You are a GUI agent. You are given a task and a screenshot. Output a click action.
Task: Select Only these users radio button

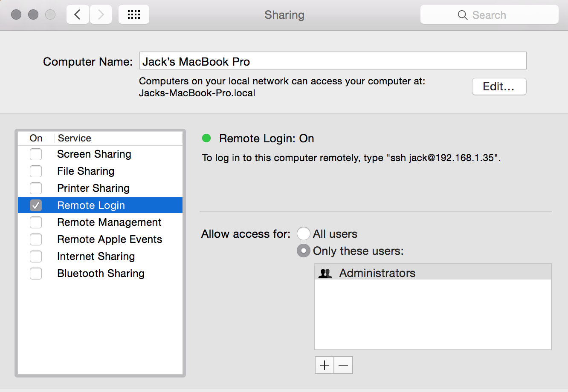(303, 251)
